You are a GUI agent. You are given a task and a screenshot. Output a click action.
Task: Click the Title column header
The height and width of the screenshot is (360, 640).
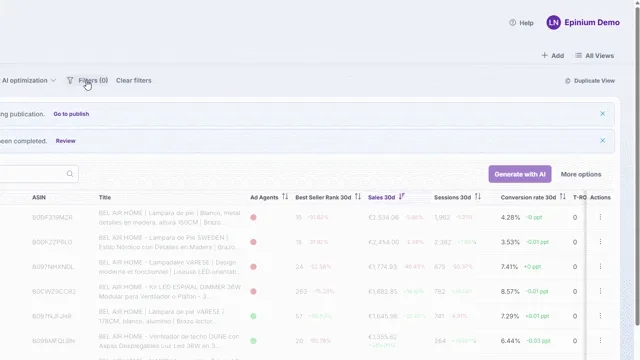tap(104, 198)
